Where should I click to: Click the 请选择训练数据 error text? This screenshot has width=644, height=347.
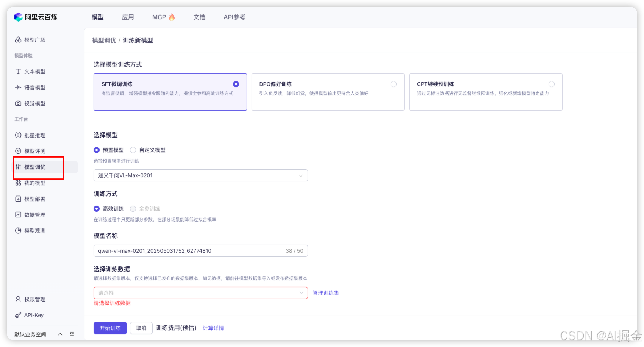pos(112,303)
